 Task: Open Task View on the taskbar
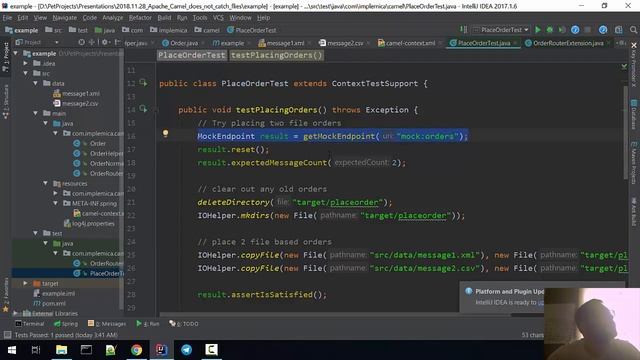(36, 350)
